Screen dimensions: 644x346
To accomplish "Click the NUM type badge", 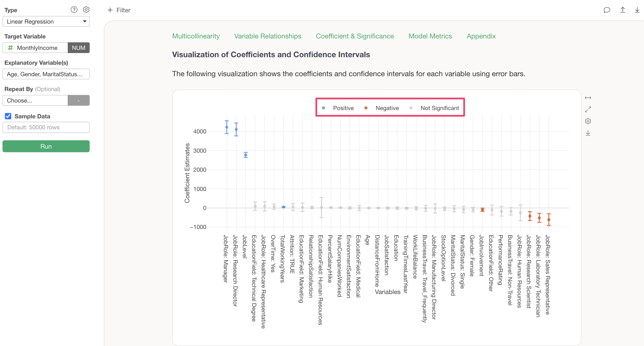I will pos(79,48).
